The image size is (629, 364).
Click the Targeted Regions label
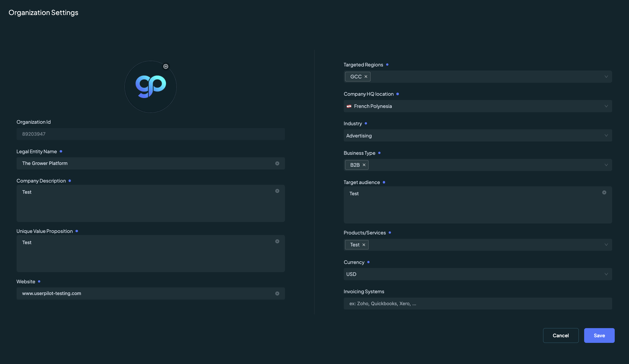click(x=363, y=65)
